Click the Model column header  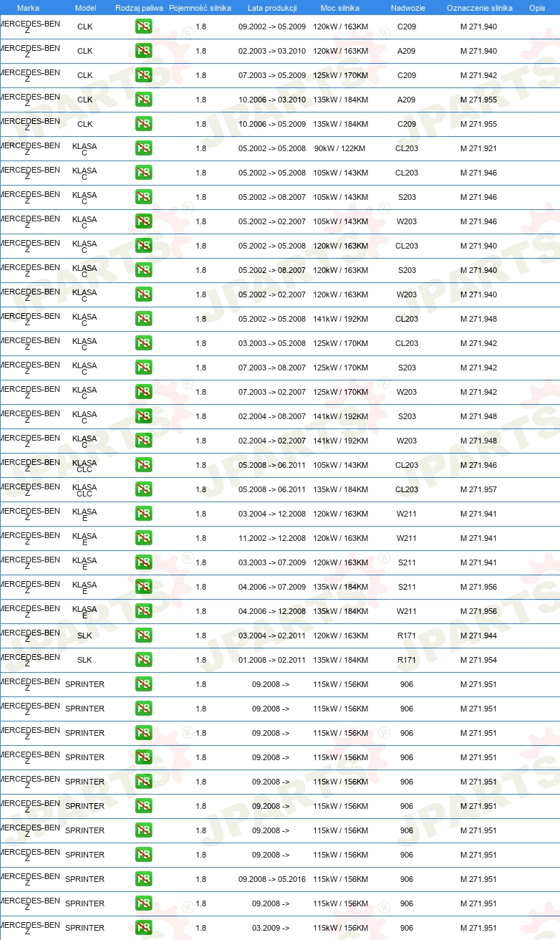coord(85,8)
